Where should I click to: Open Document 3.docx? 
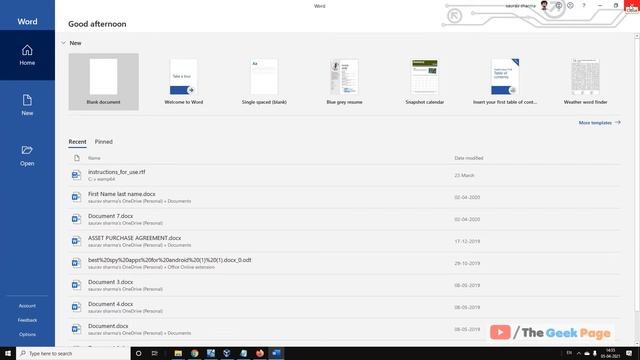tap(344, 286)
